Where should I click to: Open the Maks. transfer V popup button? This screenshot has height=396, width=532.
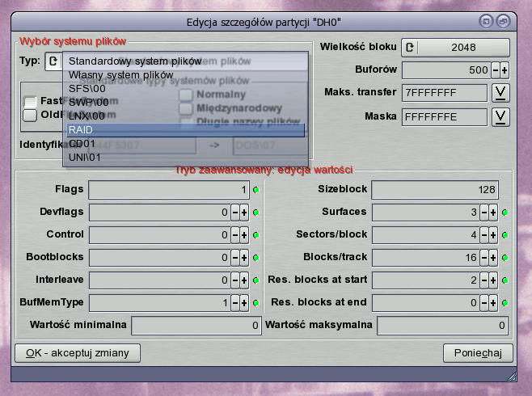[x=500, y=93]
